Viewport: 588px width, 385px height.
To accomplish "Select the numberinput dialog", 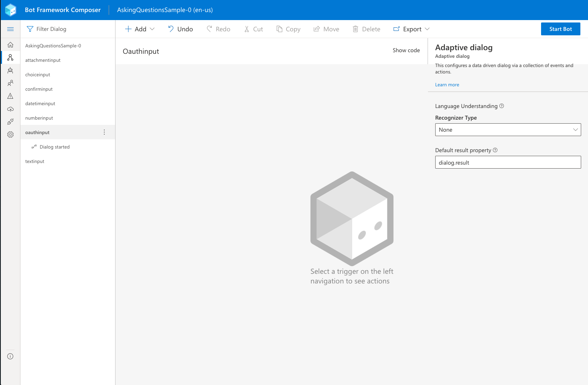I will tap(68, 118).
